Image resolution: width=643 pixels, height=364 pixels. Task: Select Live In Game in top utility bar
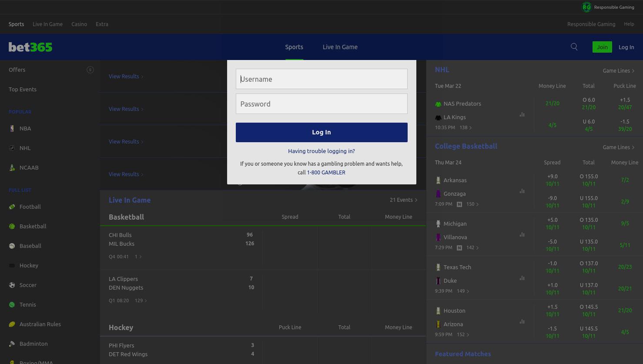[47, 24]
